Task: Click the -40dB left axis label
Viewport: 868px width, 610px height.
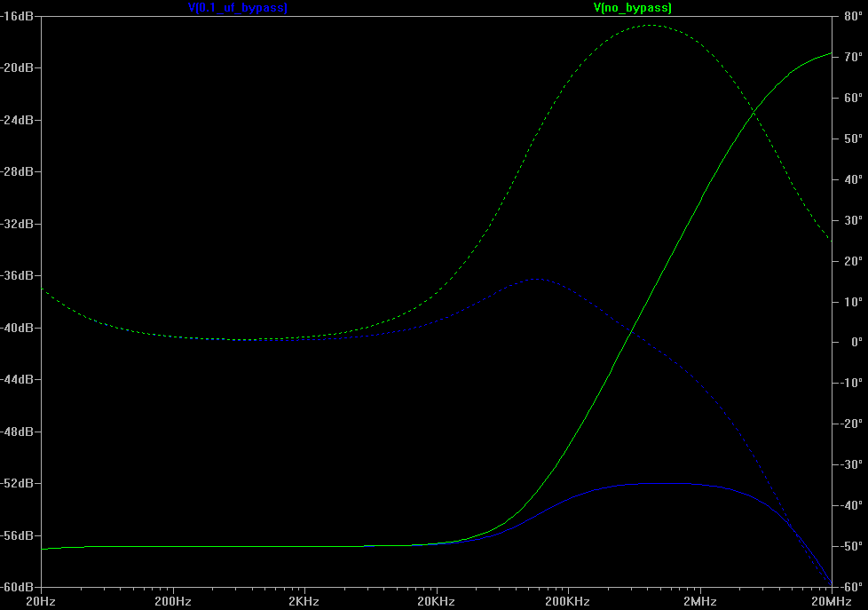Action: pyautogui.click(x=17, y=328)
